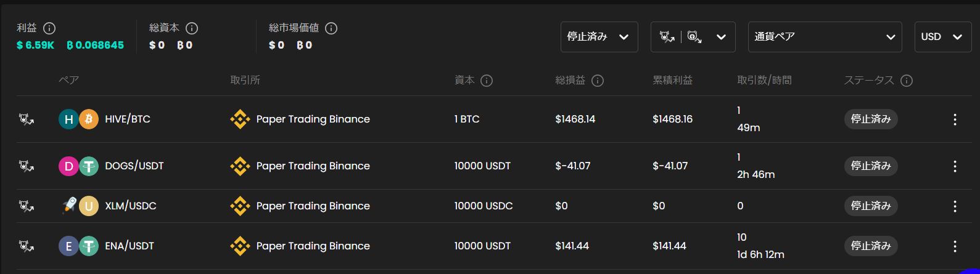Open three-dot menu for XLM/USDC row
This screenshot has width=980, height=274.
pos(955,206)
